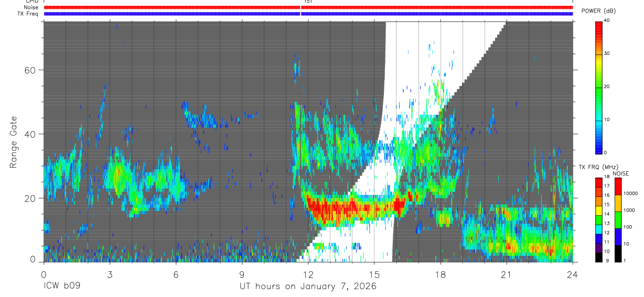Click x-axis tick label '24'
Image resolution: width=644 pixels, height=297 pixels.
click(x=573, y=274)
